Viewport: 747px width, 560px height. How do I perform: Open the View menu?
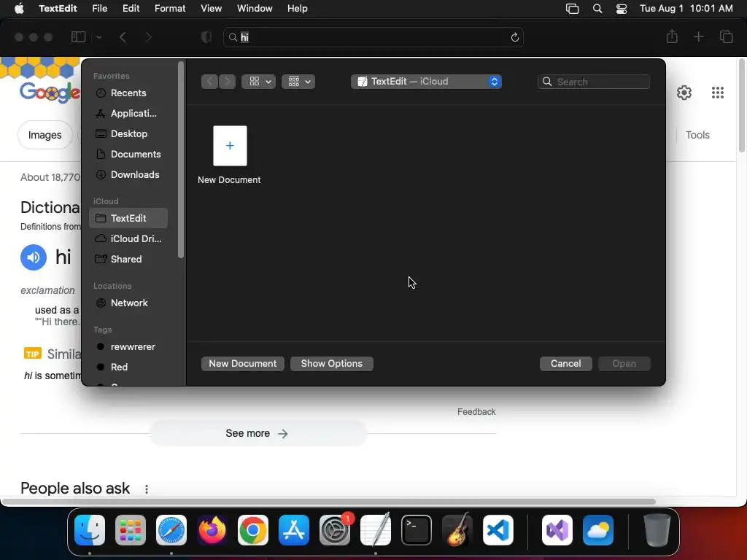click(211, 9)
